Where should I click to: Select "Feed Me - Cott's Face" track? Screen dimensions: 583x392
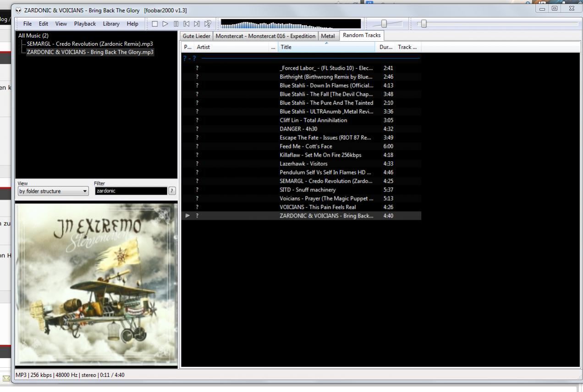point(301,146)
